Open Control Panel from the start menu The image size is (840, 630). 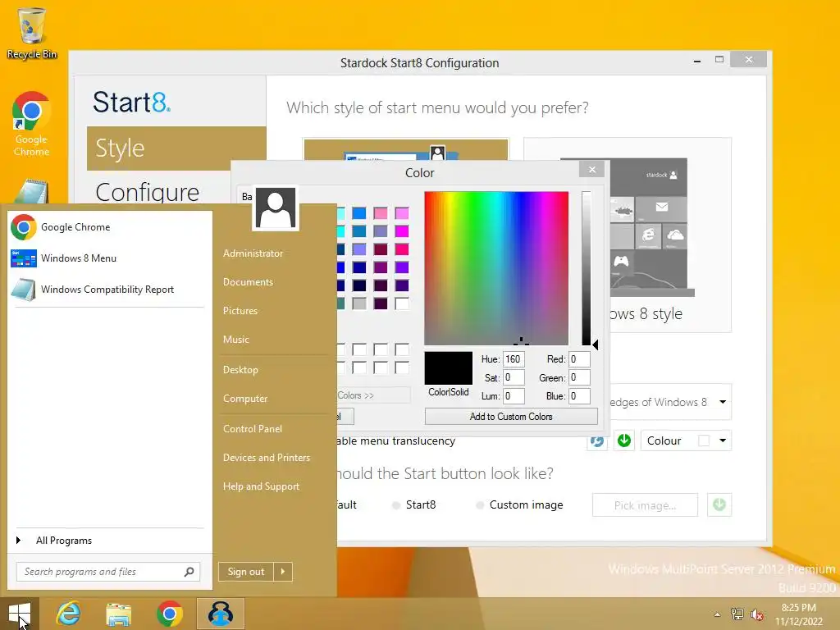[x=253, y=429]
